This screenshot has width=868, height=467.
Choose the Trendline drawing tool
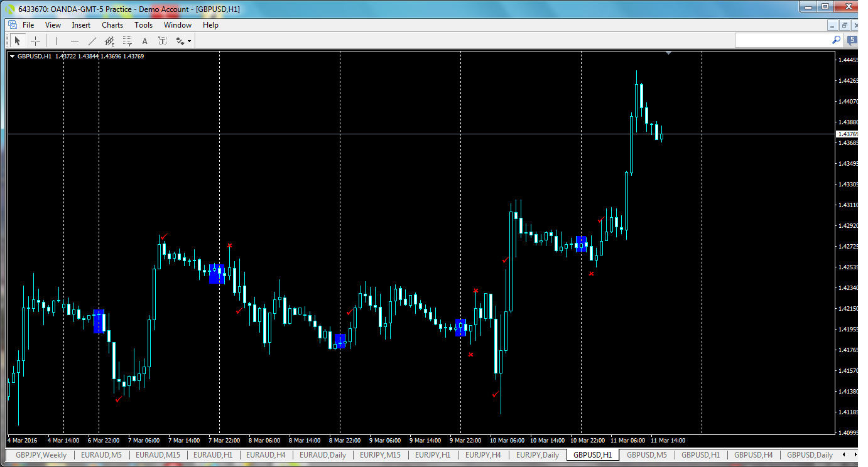point(92,41)
